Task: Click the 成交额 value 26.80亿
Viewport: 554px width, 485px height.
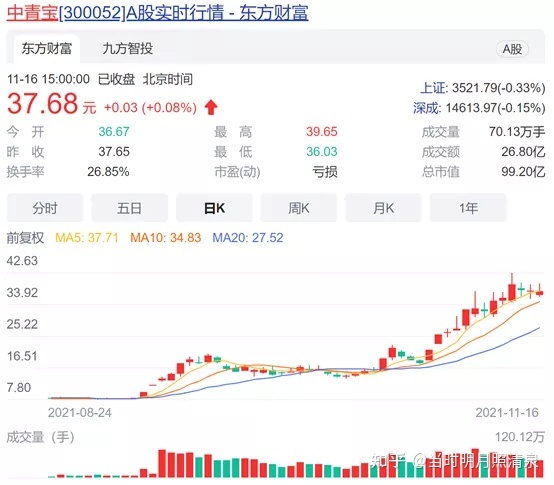Action: coord(523,152)
